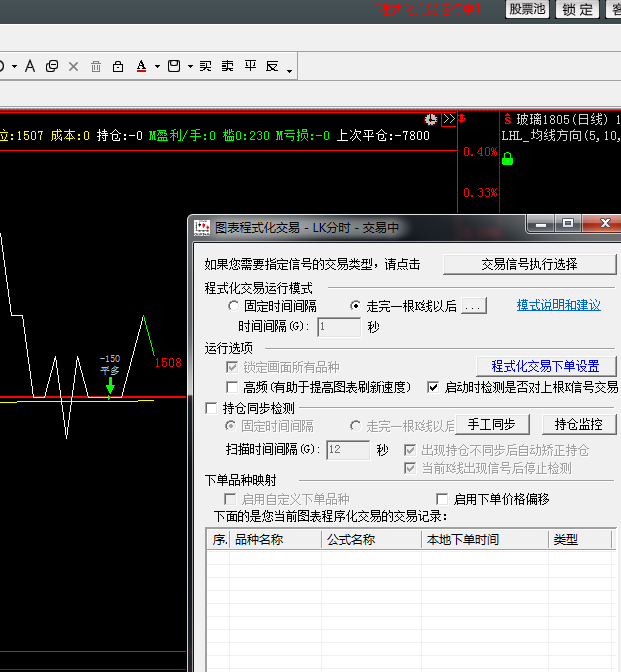Click the red-underlined A font color icon

(x=141, y=66)
